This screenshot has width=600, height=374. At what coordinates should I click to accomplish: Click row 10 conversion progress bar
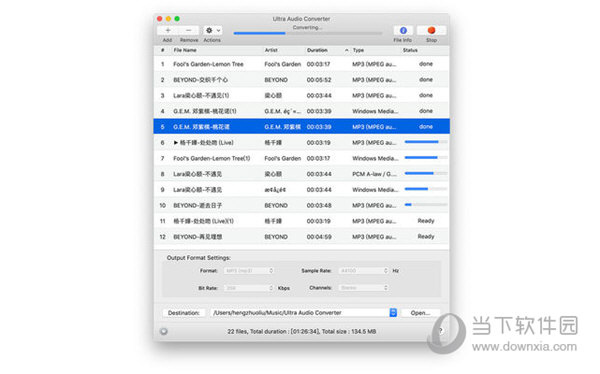(x=426, y=204)
